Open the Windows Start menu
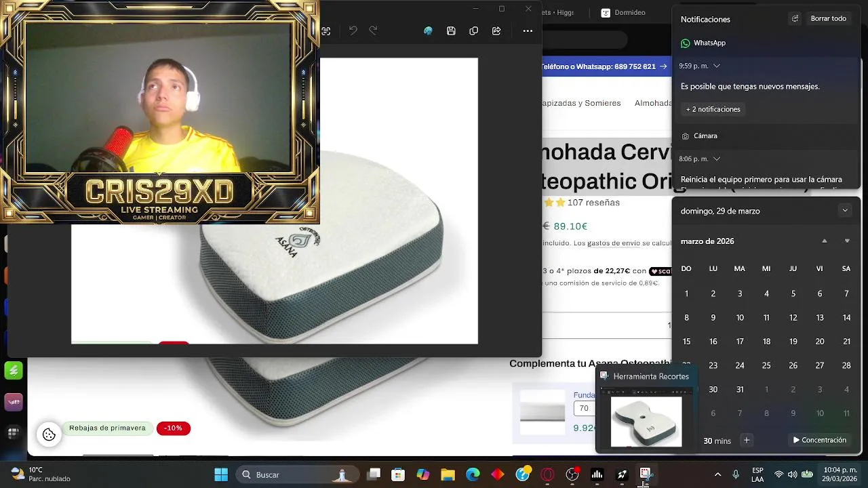Viewport: 868px width, 488px height. click(x=221, y=474)
